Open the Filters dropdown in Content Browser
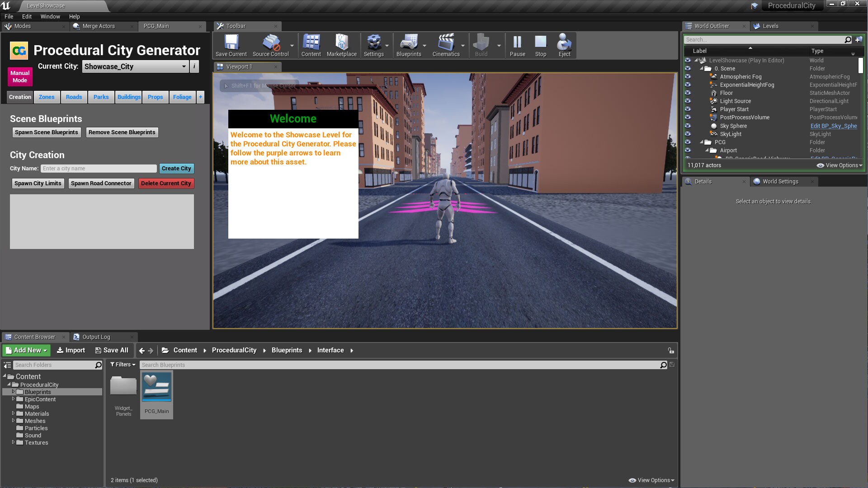 click(x=123, y=365)
